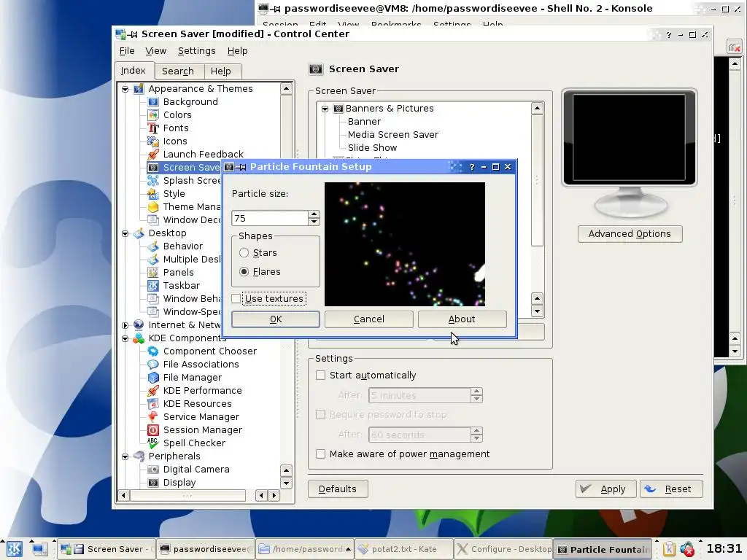
Task: Click the Behavior icon under Desktop
Action: [x=153, y=246]
